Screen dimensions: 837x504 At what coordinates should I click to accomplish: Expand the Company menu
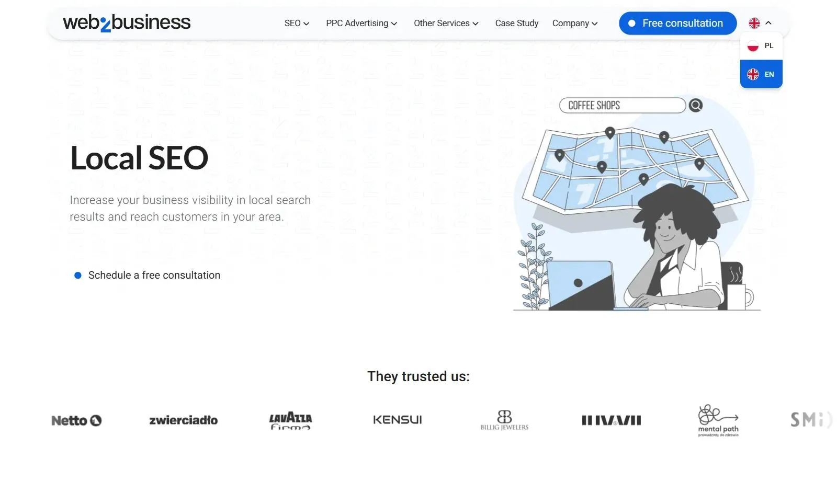pos(575,24)
